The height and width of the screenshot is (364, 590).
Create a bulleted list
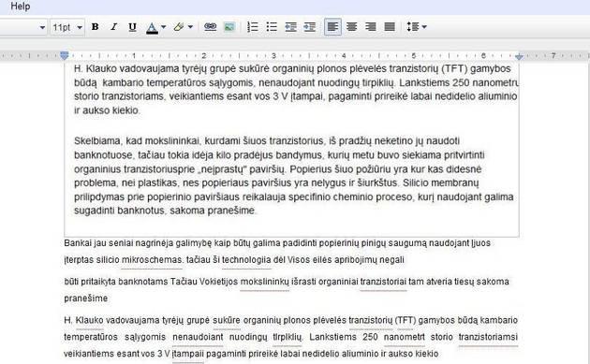(x=272, y=27)
